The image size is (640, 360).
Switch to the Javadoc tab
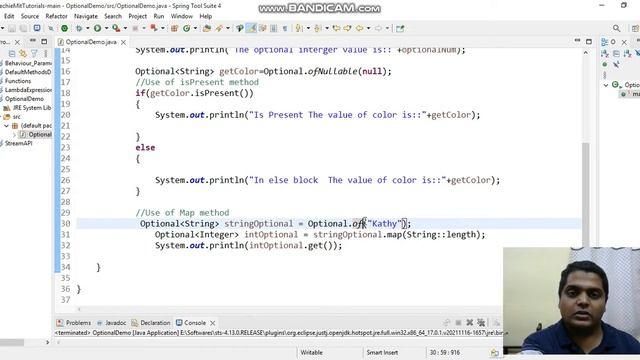pyautogui.click(x=111, y=322)
